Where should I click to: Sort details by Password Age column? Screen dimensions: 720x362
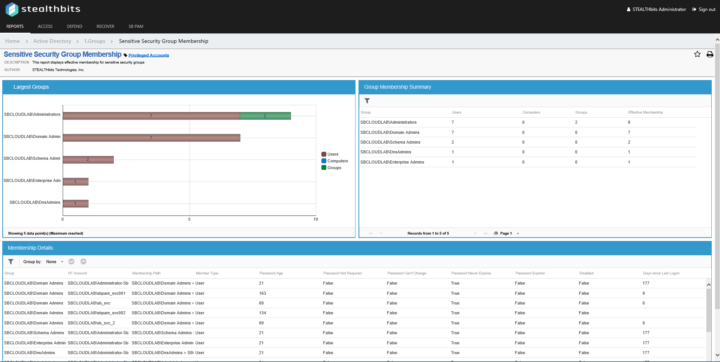[x=271, y=273]
